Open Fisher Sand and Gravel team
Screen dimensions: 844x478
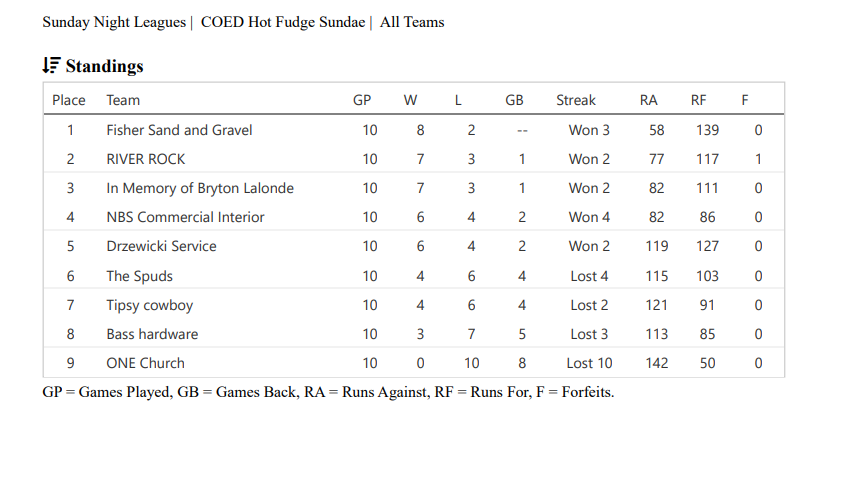point(179,130)
